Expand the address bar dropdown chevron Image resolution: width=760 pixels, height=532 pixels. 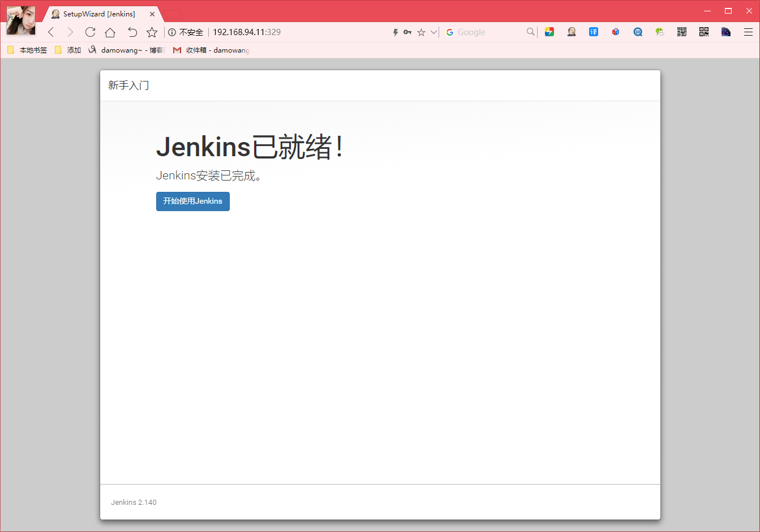[x=433, y=32]
